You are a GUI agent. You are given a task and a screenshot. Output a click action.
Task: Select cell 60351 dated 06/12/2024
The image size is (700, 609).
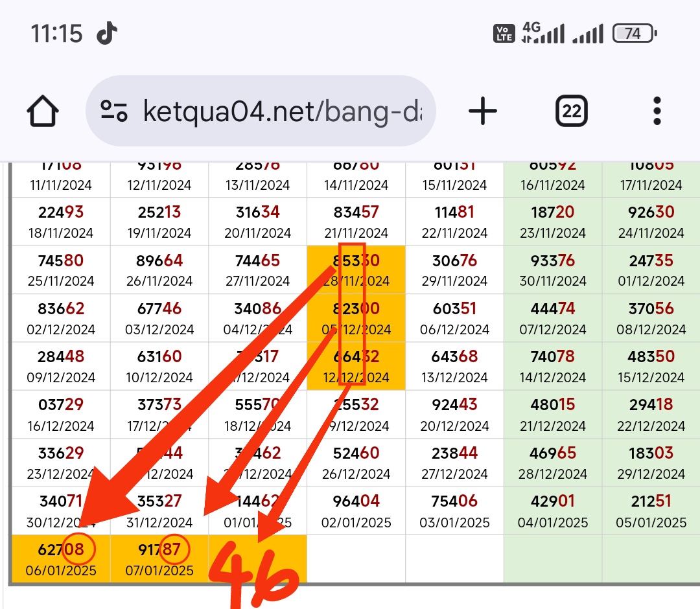click(x=454, y=318)
